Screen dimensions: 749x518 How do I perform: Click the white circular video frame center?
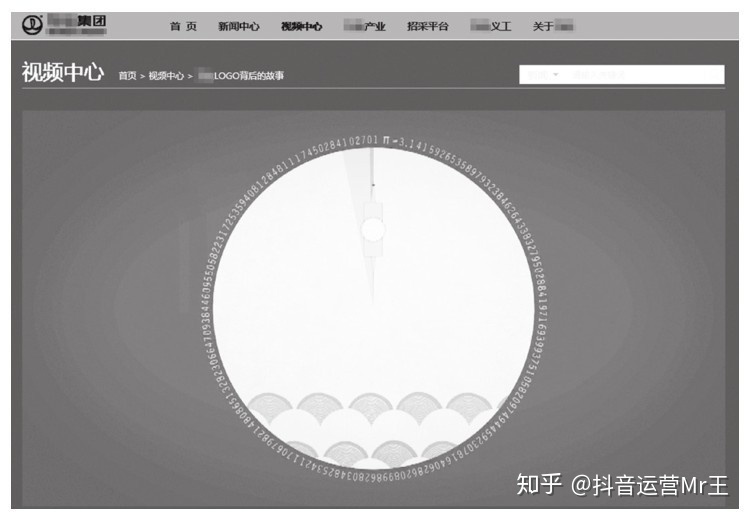374,308
